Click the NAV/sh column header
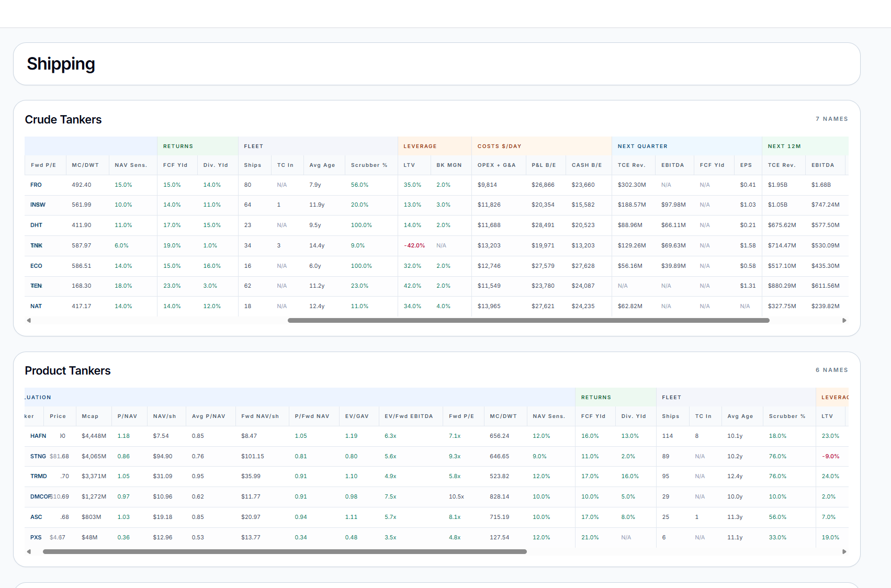Viewport: 891px width, 588px height. 164,416
